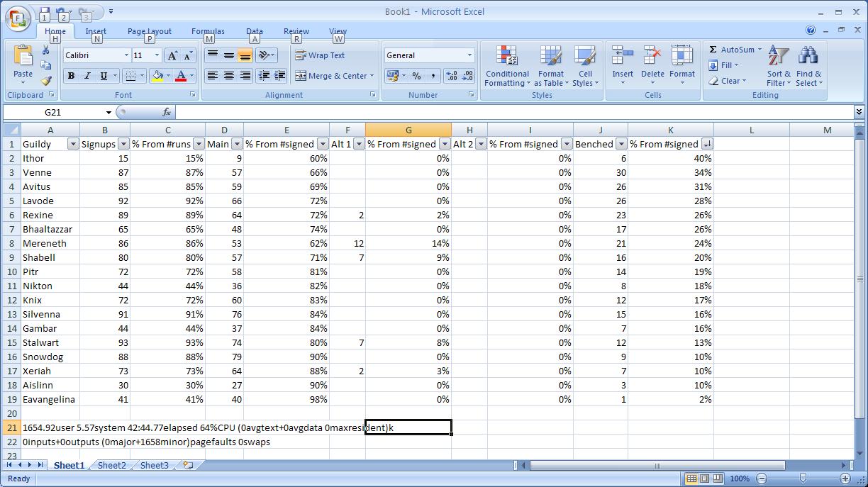Click the Clear button in Editing

[x=727, y=81]
